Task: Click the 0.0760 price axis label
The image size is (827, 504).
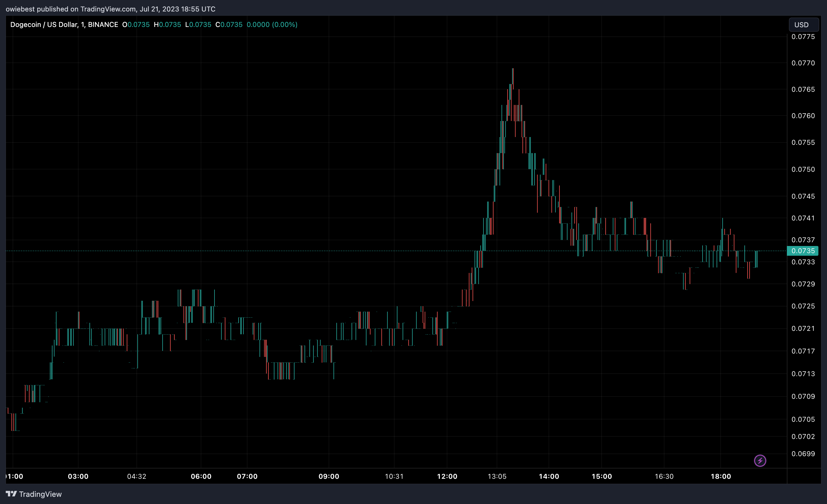Action: click(803, 116)
